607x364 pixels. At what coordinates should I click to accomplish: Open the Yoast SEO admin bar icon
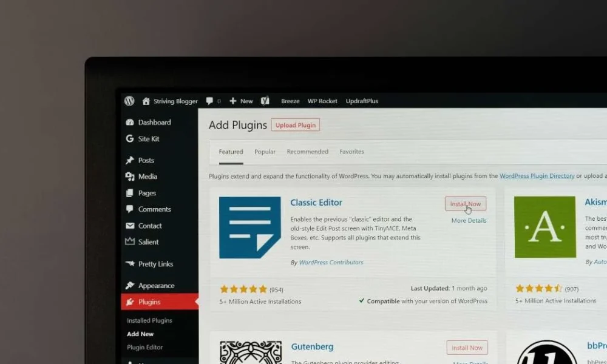click(x=265, y=101)
